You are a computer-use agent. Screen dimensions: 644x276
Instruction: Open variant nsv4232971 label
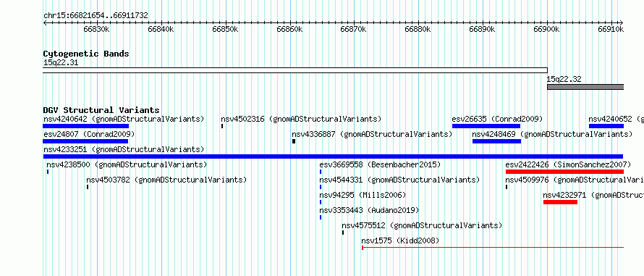[593, 196]
